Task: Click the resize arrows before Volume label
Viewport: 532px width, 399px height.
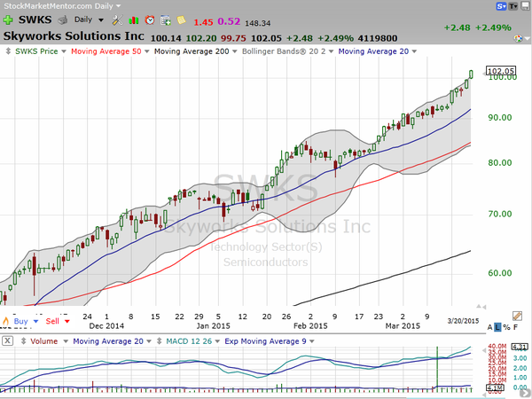Action: [x=23, y=341]
